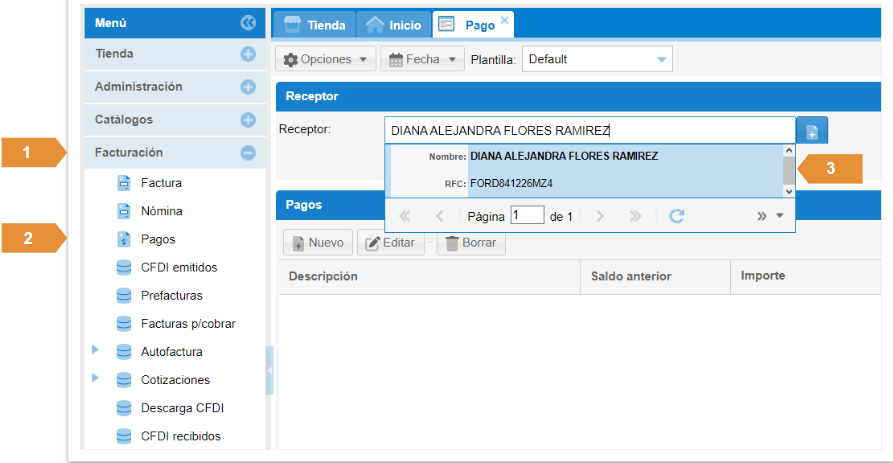Viewport: 893px width, 463px height.
Task: Open the Opciones dropdown menu
Action: pos(325,59)
